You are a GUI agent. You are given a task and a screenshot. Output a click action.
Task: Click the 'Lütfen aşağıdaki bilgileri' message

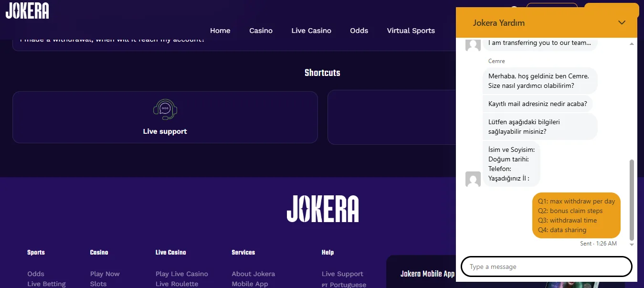click(x=540, y=127)
